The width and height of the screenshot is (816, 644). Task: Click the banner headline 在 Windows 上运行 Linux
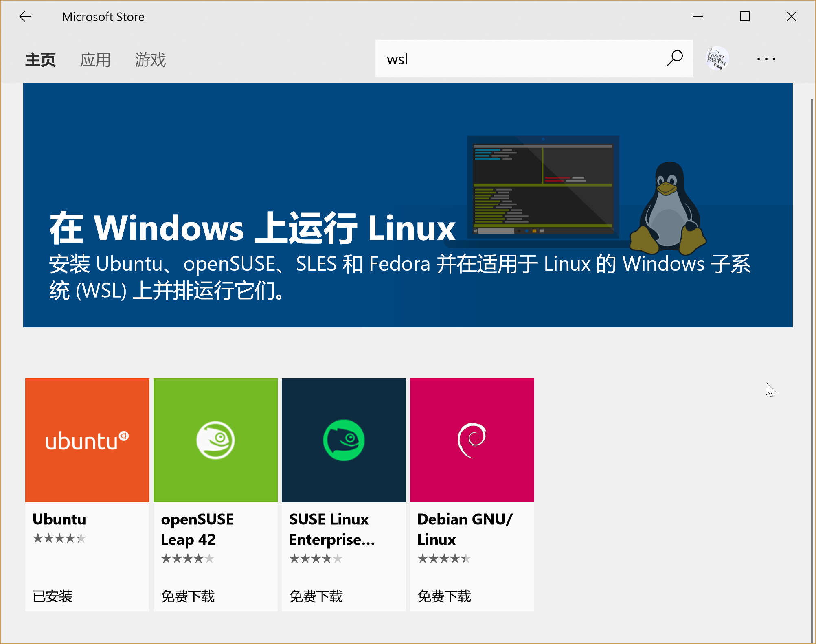[x=252, y=228]
